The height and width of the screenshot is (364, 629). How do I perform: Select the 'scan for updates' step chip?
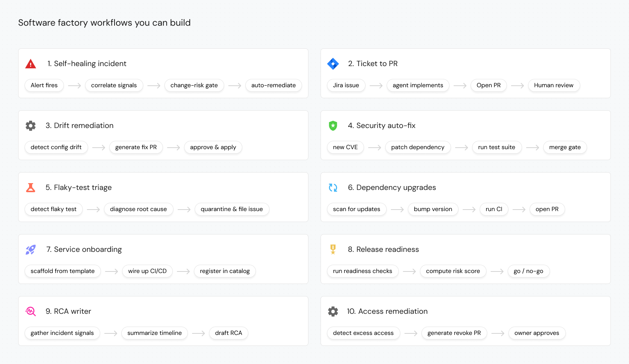point(357,209)
